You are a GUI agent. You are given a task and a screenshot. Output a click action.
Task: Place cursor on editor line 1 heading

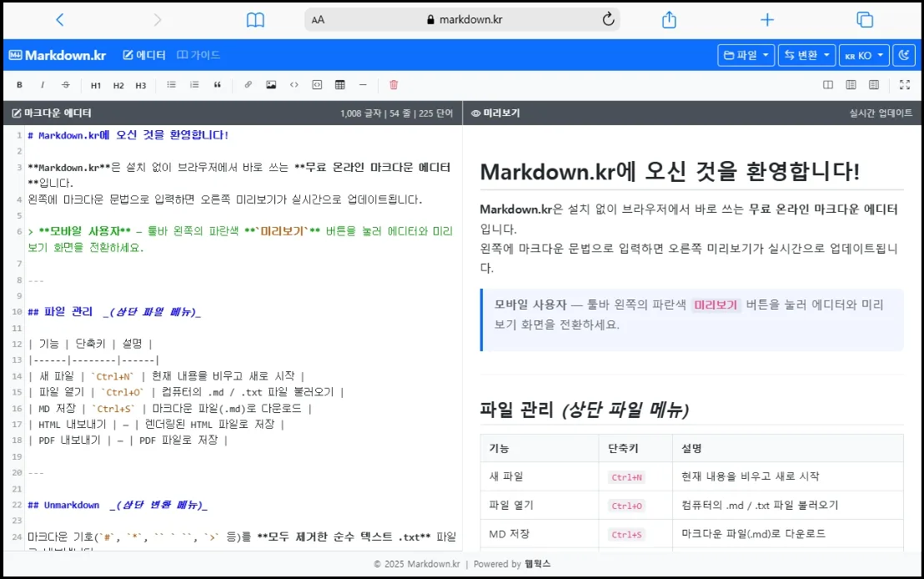(x=128, y=135)
